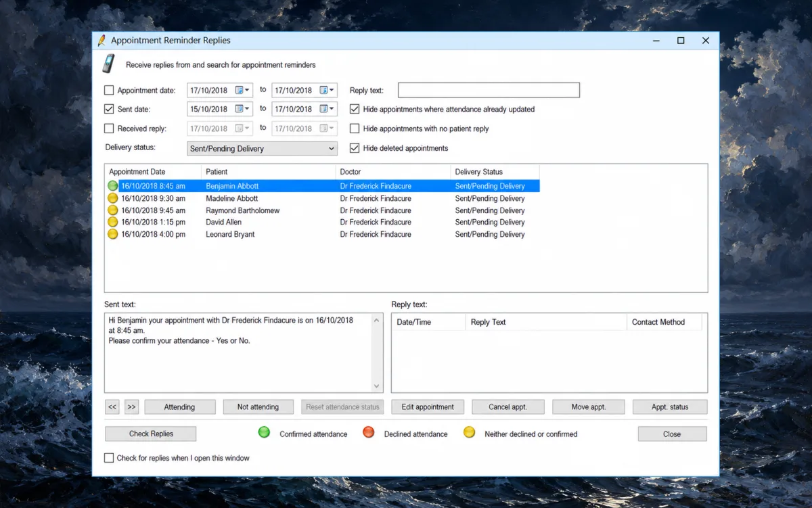Open calendar picker for Sent date start

point(239,109)
